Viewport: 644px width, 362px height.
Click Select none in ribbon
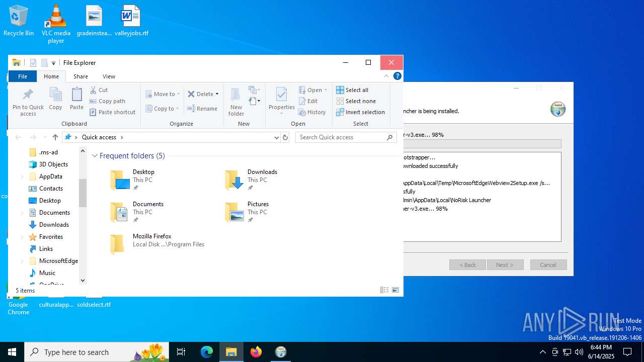point(356,101)
